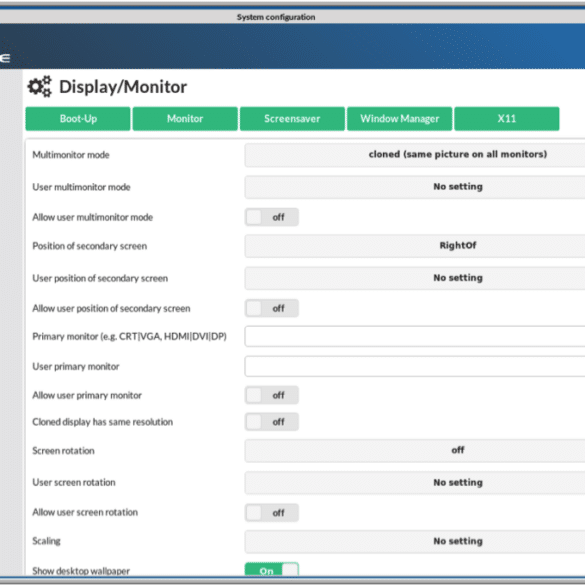Disable Show desktop wallpaper switch
Screen dimensions: 585x585
point(272,570)
